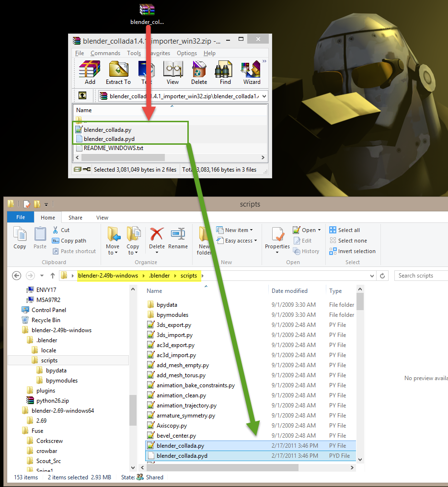This screenshot has width=448, height=487.
Task: Sort by the Type column header
Action: pyautogui.click(x=335, y=290)
